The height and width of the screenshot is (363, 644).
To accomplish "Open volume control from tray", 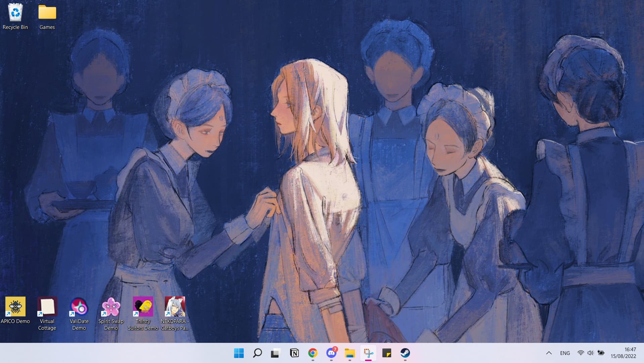I will [x=591, y=353].
